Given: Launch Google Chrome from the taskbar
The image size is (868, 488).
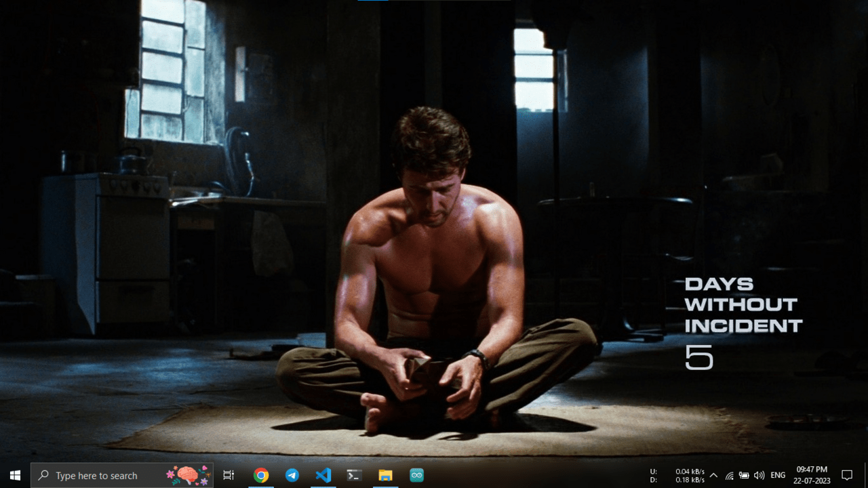Looking at the screenshot, I should point(261,475).
